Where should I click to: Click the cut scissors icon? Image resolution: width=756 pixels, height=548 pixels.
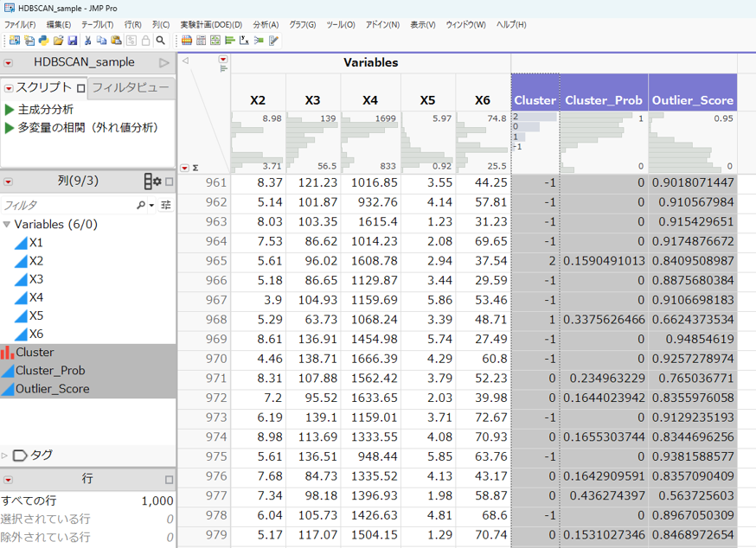pos(87,41)
